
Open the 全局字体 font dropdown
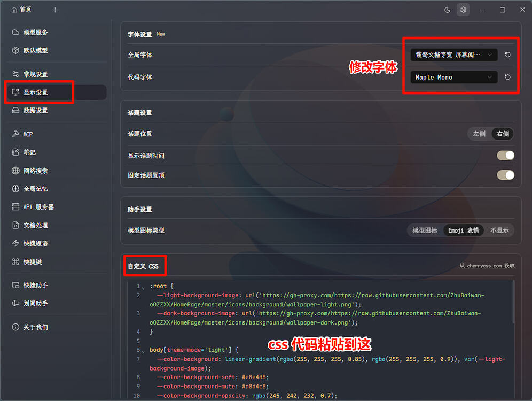pos(454,55)
